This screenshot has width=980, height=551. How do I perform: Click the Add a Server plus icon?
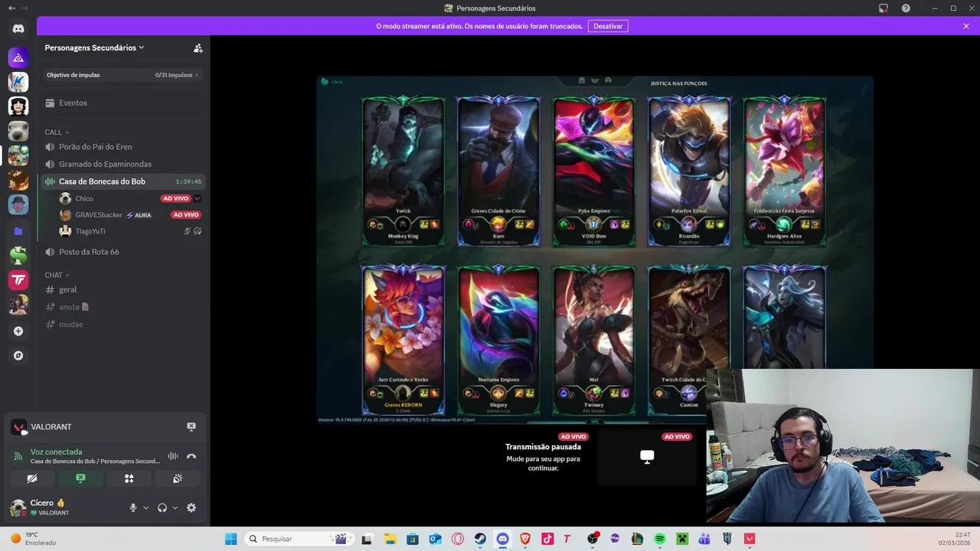click(x=18, y=331)
